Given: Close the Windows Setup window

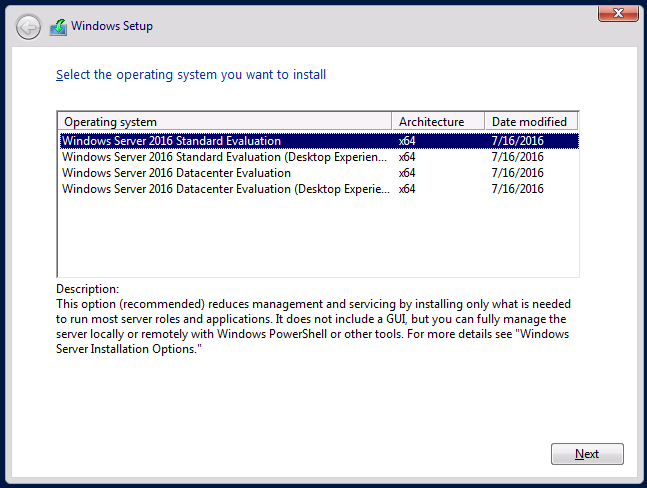Looking at the screenshot, I should pyautogui.click(x=619, y=12).
